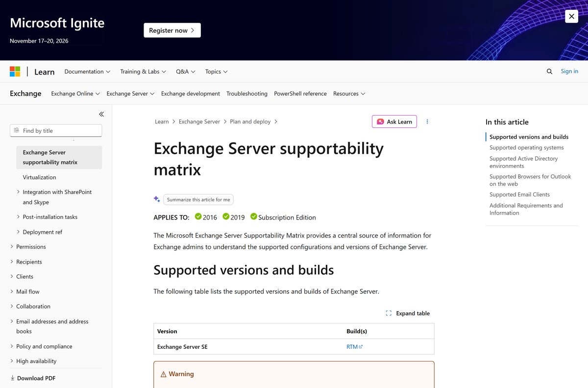Click the Warning triangle icon
Image resolution: width=588 pixels, height=388 pixels.
164,374
